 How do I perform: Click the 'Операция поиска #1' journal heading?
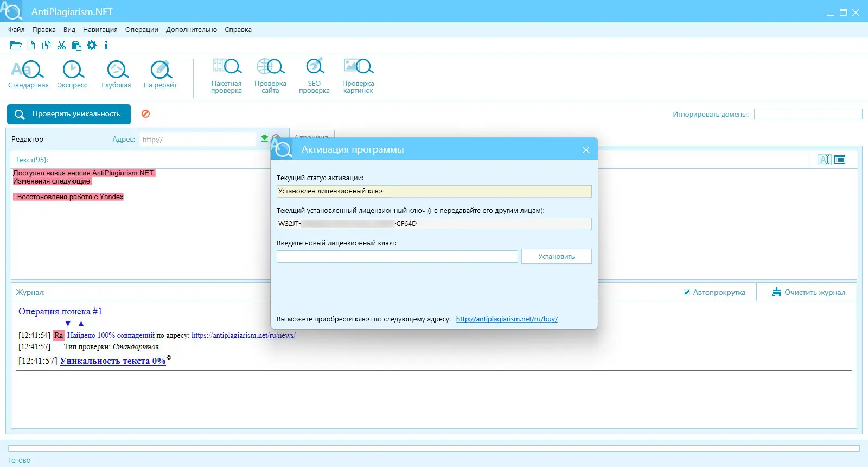click(60, 311)
